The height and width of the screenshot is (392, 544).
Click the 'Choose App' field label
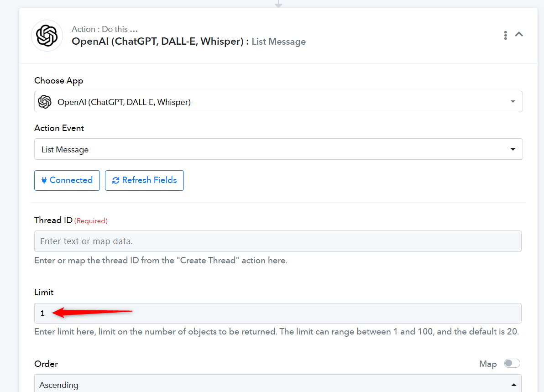coord(58,81)
